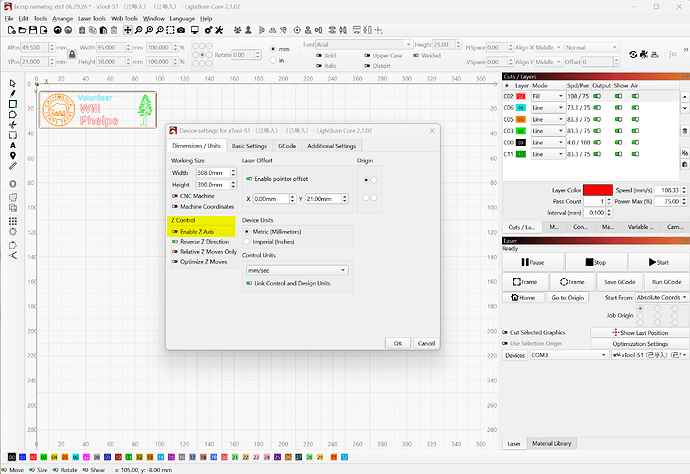Viewport: 690px width, 474px height.
Task: Open the Device Settings wrench icon
Action: tap(219, 30)
